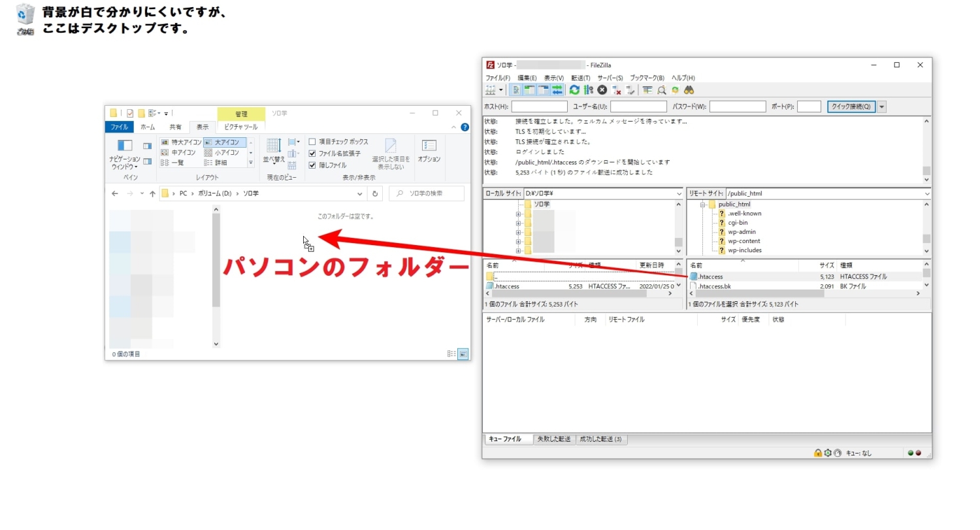Viewport: 980px width, 530px height.
Task: Click the ホスト(H) input field
Action: click(539, 107)
